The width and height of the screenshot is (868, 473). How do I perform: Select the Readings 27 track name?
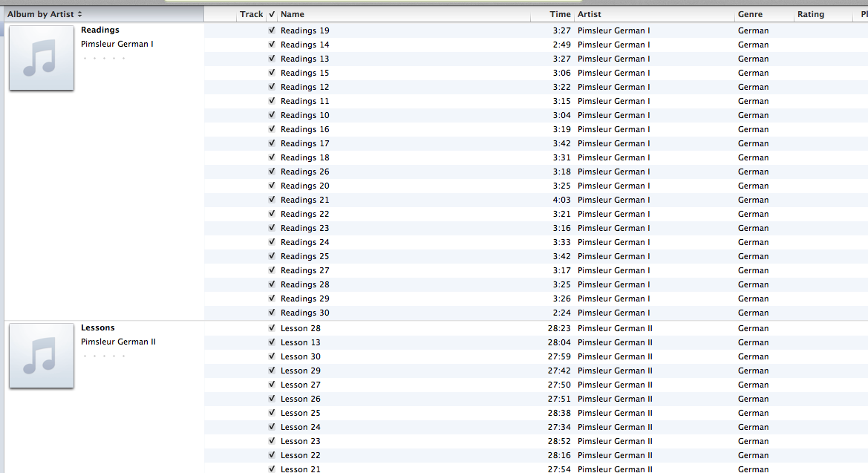[x=304, y=270]
